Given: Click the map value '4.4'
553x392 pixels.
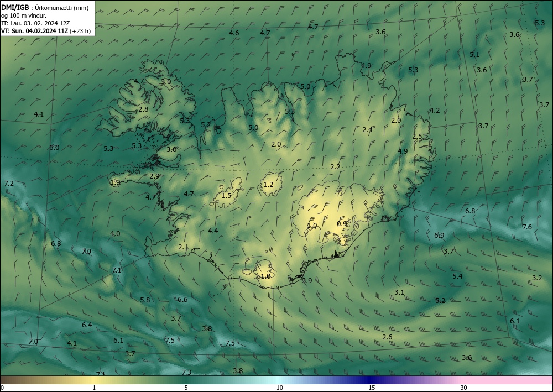Looking at the screenshot, I should click(213, 231).
